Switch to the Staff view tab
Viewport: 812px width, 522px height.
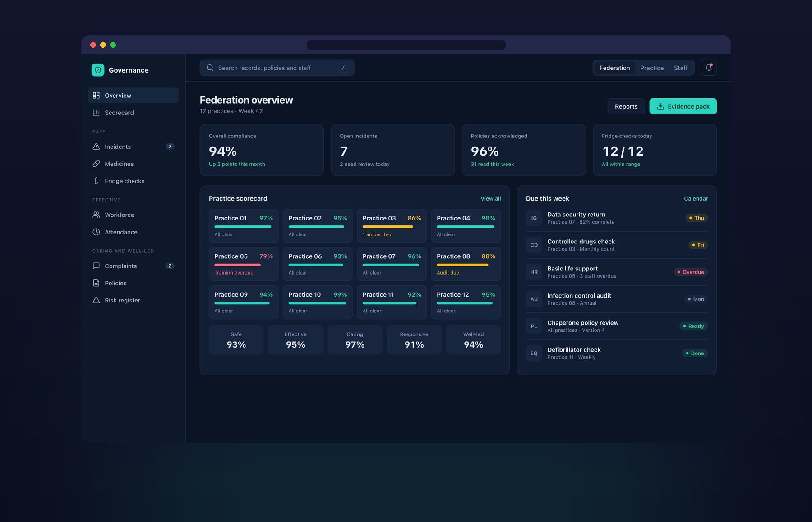681,68
